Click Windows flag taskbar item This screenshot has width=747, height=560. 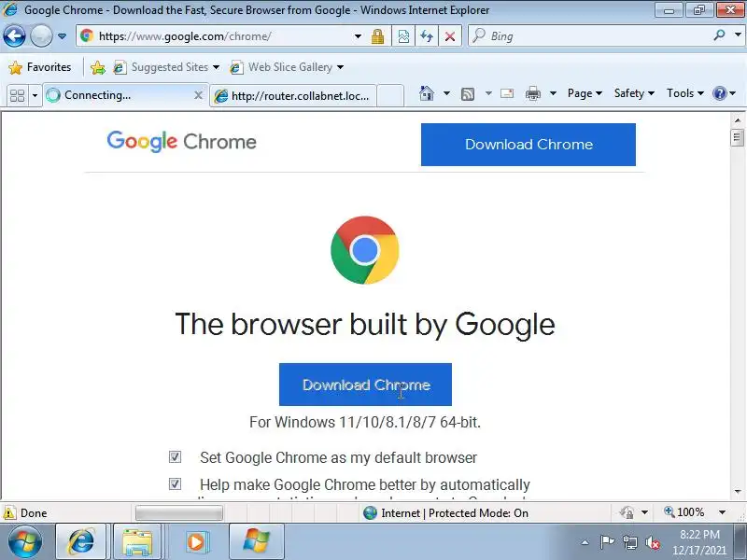click(x=256, y=541)
